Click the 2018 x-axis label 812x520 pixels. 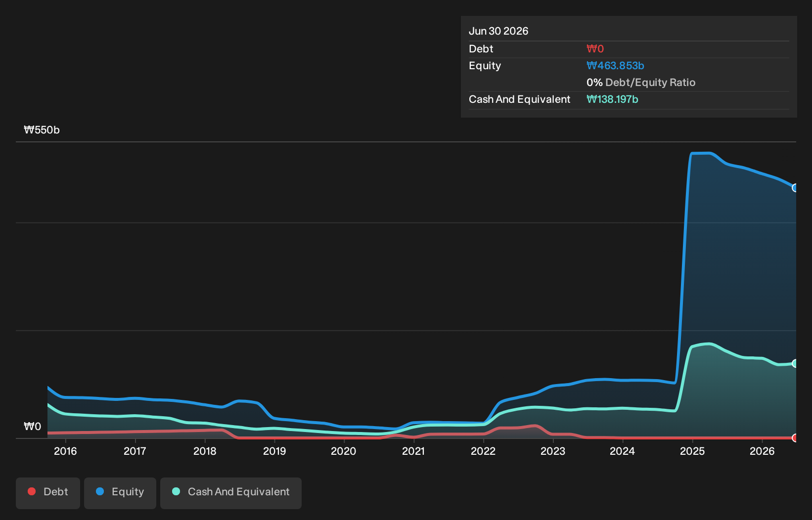[205, 451]
